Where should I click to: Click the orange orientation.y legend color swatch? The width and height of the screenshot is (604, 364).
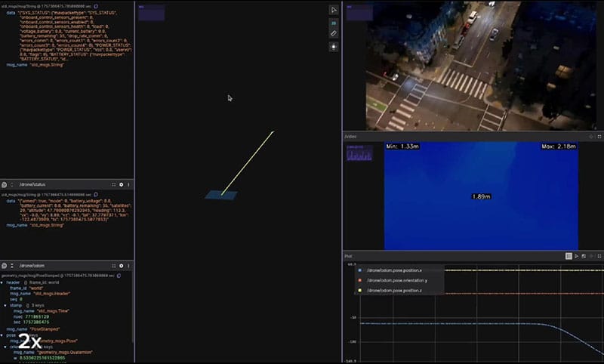(x=359, y=279)
